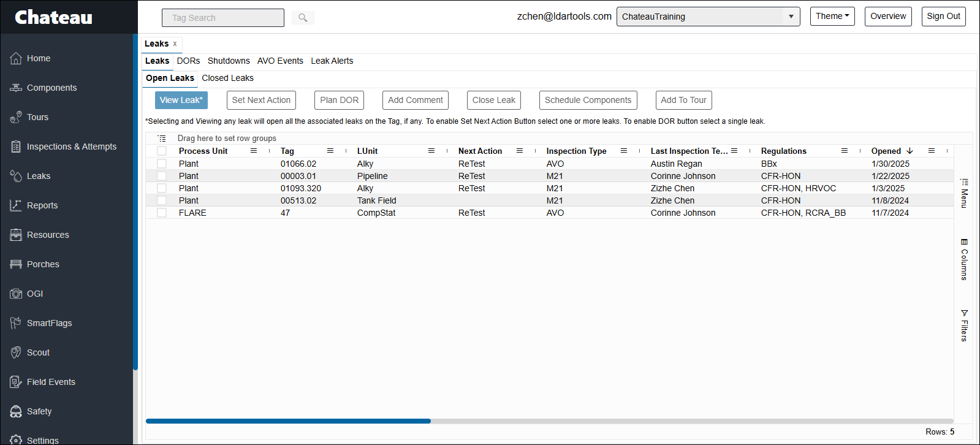The height and width of the screenshot is (445, 980).
Task: Switch to the Closed Leaks tab
Action: coord(227,78)
